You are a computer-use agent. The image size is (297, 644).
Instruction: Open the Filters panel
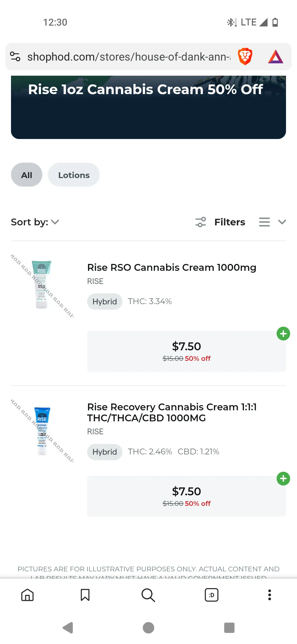click(221, 222)
